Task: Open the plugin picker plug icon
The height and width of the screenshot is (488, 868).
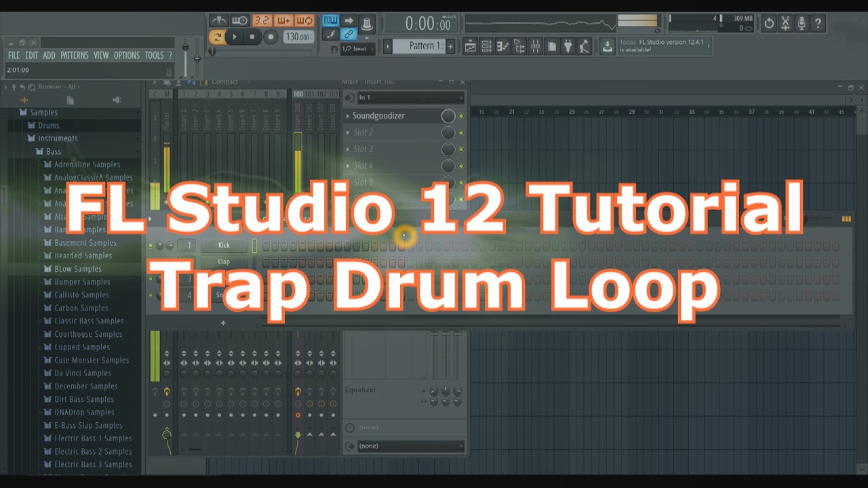Action: point(568,46)
